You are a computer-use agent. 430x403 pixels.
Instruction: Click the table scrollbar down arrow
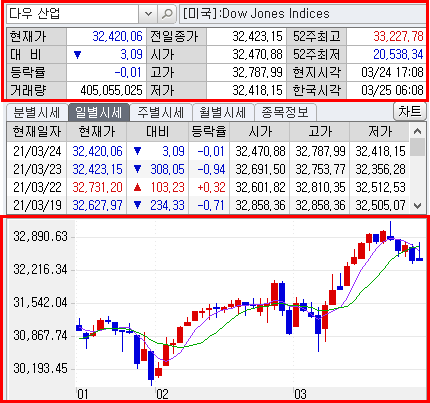coord(417,206)
